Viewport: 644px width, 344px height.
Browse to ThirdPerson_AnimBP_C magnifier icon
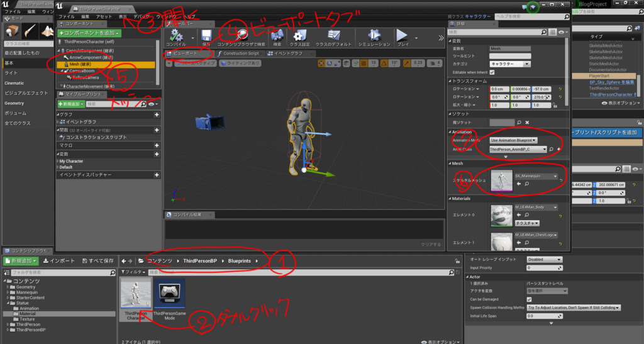pyautogui.click(x=551, y=150)
